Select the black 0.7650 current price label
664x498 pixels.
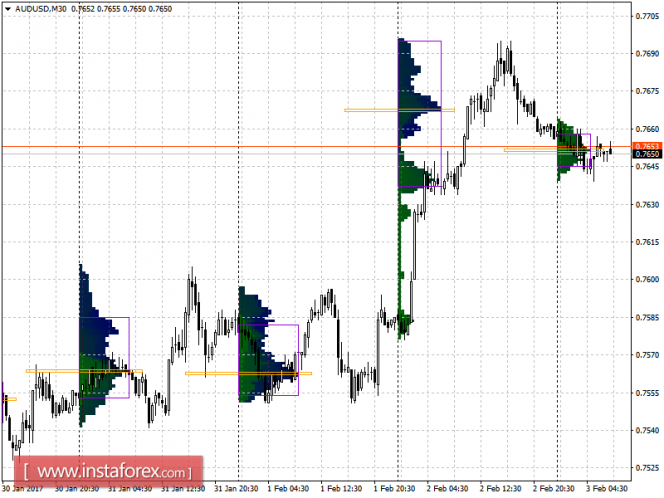[x=647, y=154]
